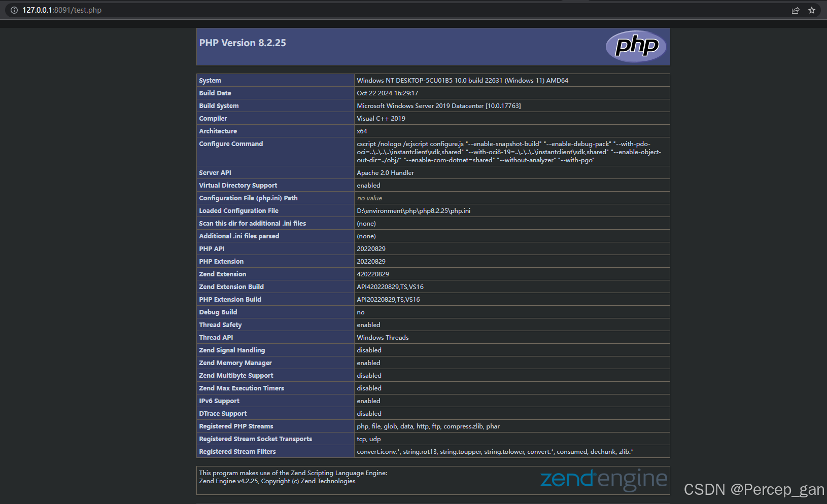827x504 pixels.
Task: Click the Zend Engine v4.2.25 copyright text
Action: pos(277,481)
